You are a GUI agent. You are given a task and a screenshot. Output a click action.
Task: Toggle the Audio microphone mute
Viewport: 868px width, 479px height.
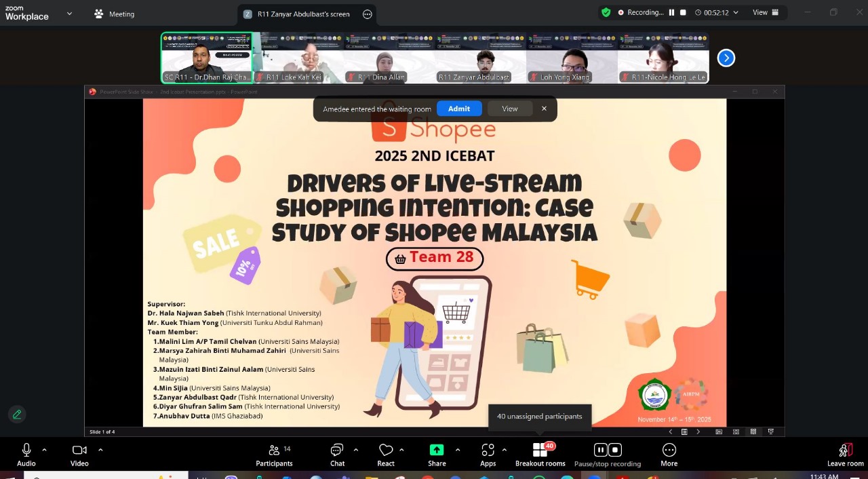click(26, 451)
